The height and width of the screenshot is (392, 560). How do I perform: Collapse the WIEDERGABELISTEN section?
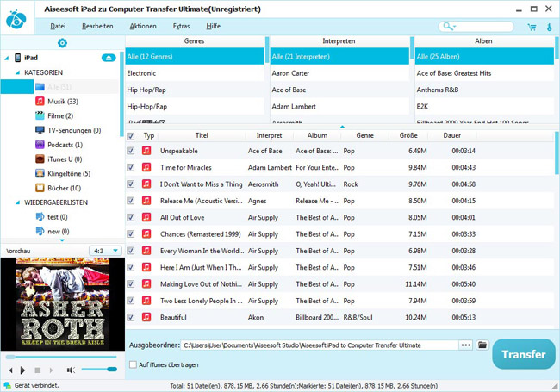(17, 202)
